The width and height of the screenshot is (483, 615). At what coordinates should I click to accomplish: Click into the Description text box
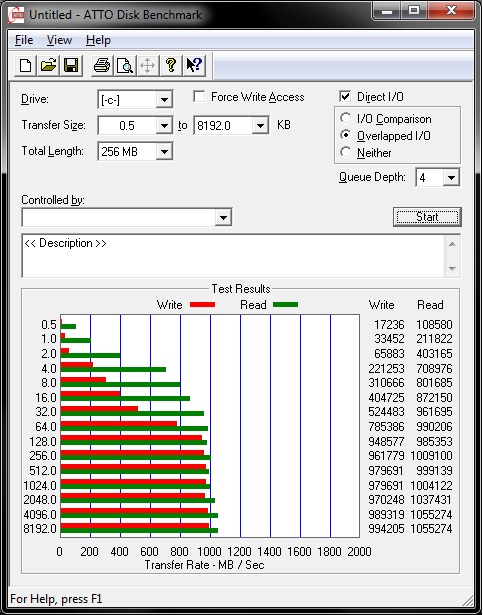point(233,256)
